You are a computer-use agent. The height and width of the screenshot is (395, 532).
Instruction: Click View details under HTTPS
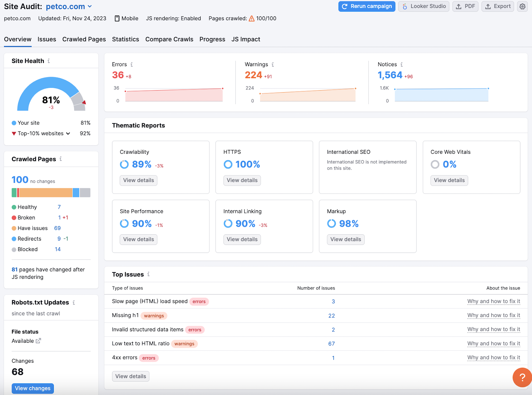[242, 180]
